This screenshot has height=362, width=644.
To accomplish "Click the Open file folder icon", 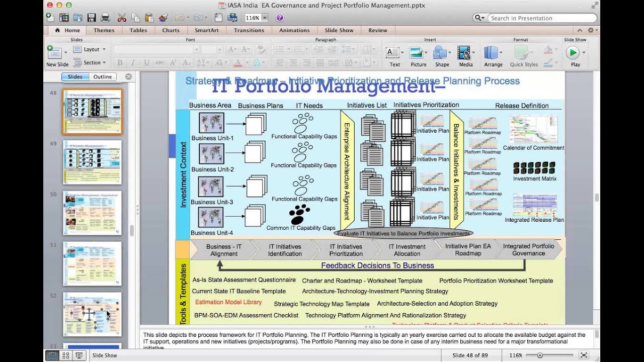I will (x=77, y=18).
